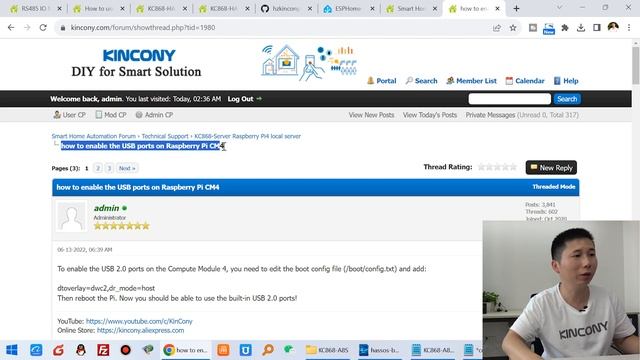
Task: Open a new browser tab with plus
Action: 516,8
